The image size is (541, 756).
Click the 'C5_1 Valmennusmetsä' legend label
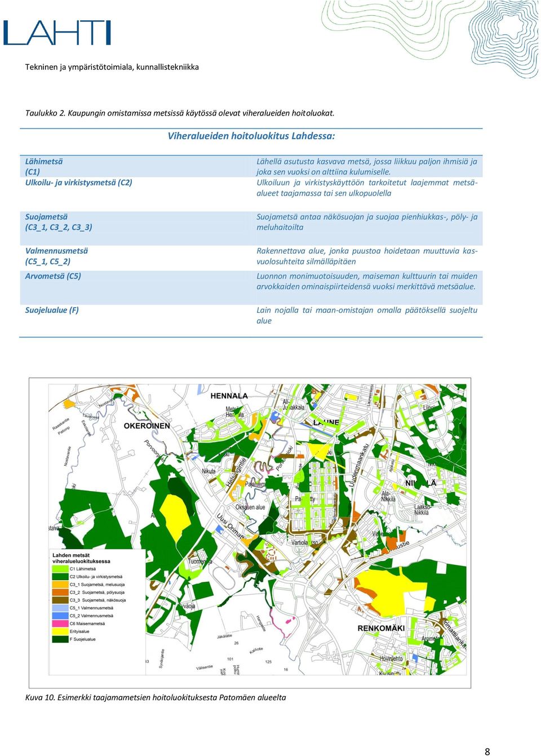[91, 608]
